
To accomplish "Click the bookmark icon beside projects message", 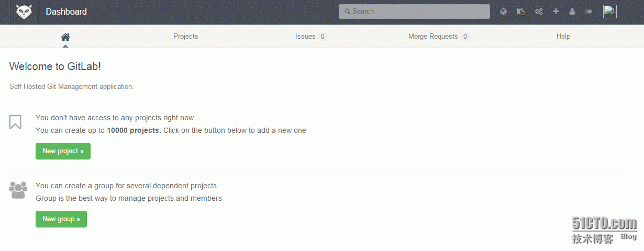I will (15, 122).
